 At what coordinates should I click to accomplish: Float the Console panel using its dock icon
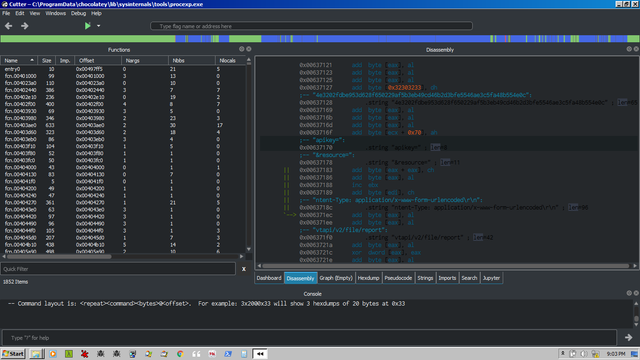pos(629,293)
